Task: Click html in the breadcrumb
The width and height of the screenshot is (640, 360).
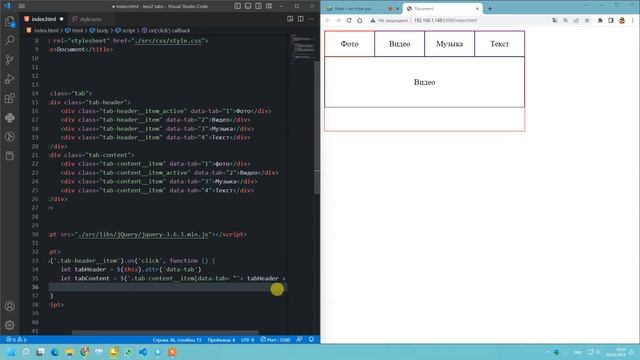Action: point(78,30)
